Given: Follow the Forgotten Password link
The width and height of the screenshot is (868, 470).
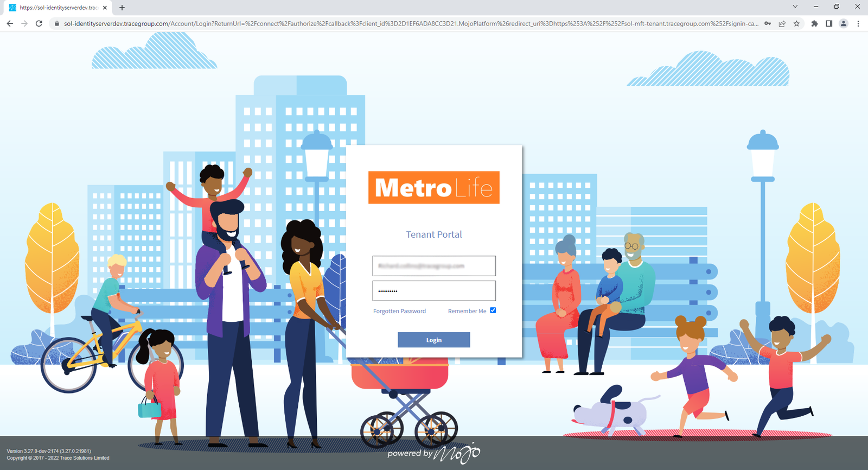Looking at the screenshot, I should pos(399,311).
